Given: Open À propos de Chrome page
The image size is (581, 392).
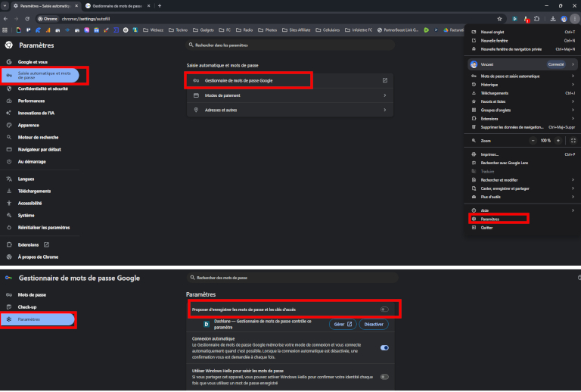Looking at the screenshot, I should [x=39, y=257].
